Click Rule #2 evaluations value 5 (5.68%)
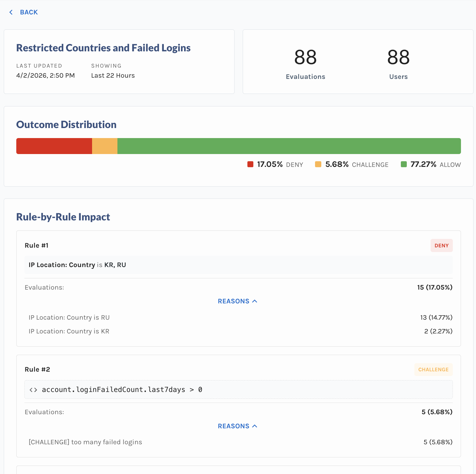 click(x=437, y=412)
